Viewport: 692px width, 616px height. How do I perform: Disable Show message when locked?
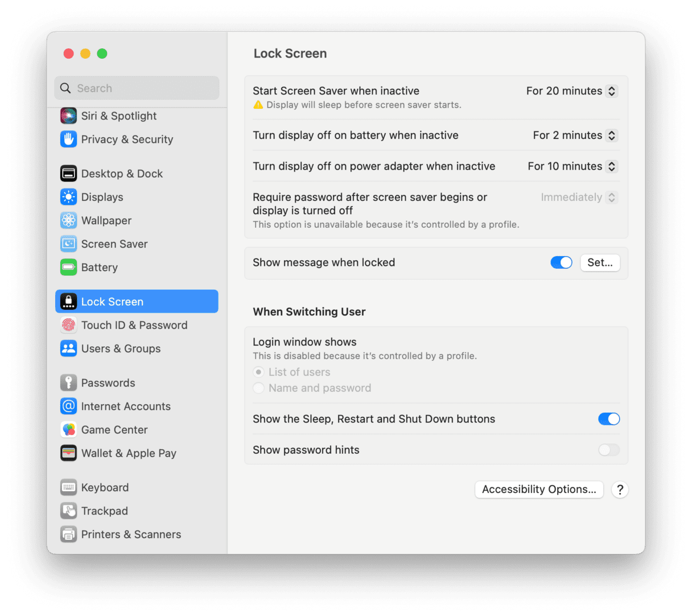pyautogui.click(x=561, y=262)
